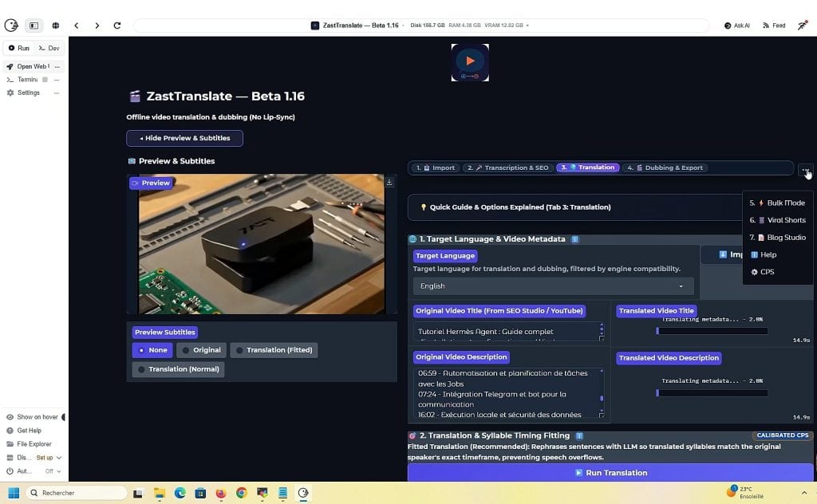Click the Run Translation button

[610, 473]
